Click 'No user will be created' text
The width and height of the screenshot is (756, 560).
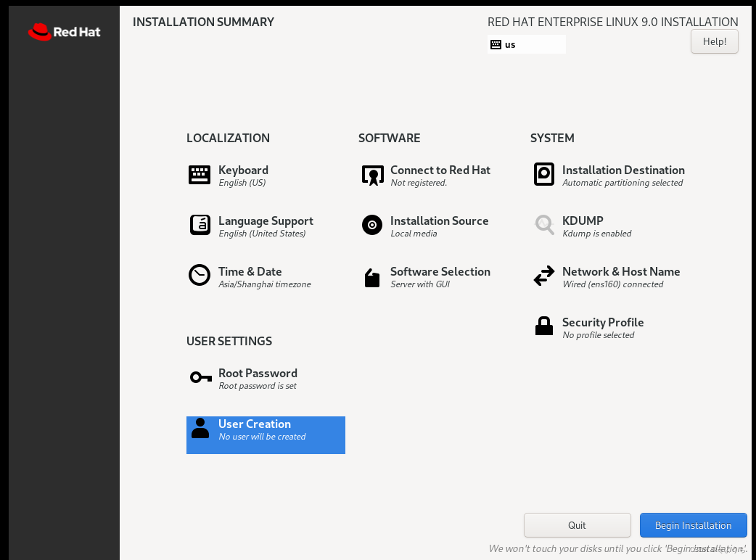(262, 437)
